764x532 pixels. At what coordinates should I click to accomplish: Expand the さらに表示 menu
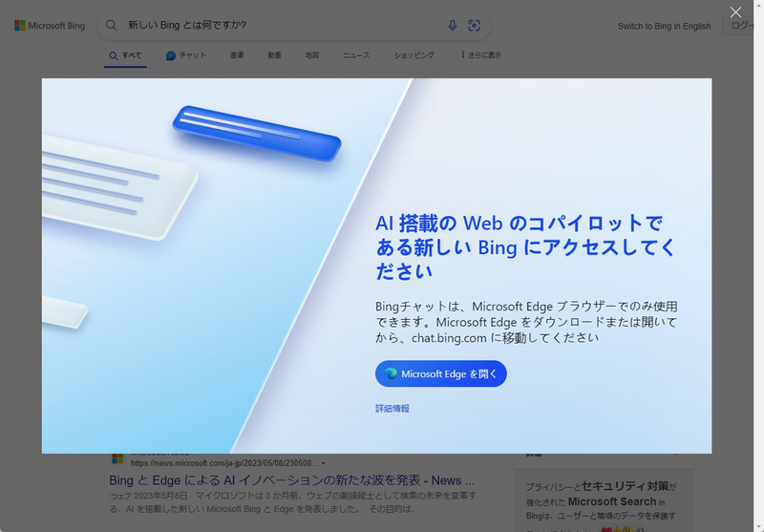click(481, 55)
